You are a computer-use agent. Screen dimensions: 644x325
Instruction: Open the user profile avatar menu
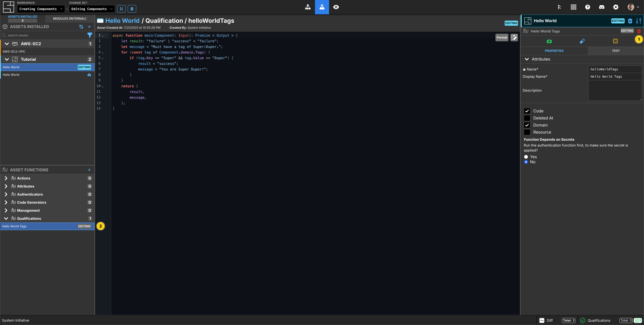point(633,7)
